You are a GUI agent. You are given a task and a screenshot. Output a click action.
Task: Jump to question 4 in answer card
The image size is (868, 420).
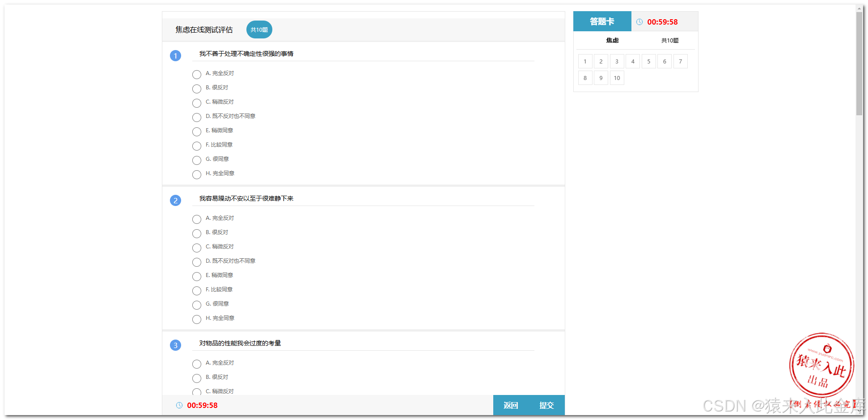(x=633, y=61)
